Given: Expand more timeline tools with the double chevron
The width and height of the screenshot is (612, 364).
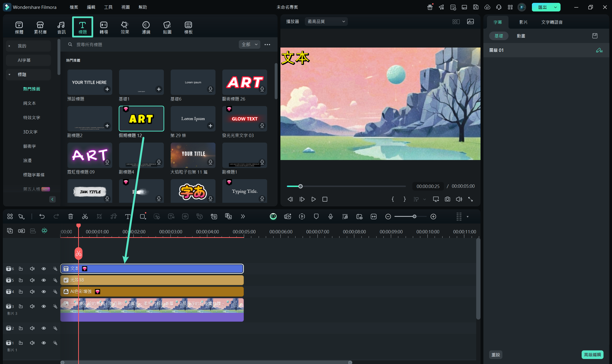Looking at the screenshot, I should pos(243,216).
